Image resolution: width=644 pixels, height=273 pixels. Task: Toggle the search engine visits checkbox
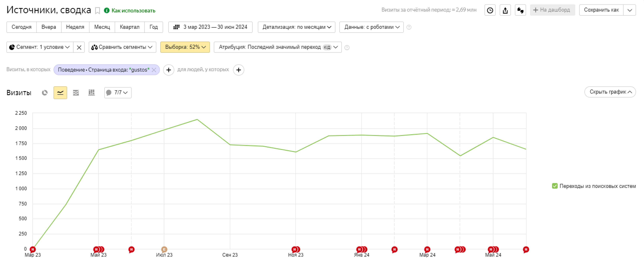554,186
